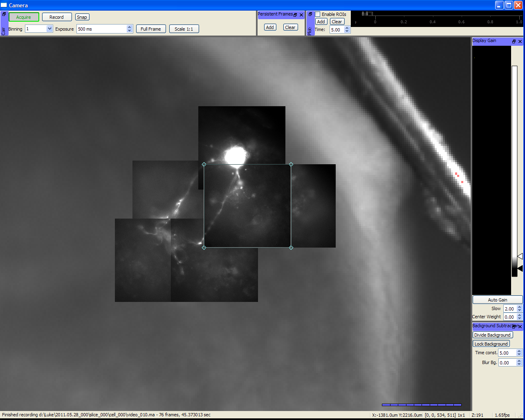525x420 pixels.
Task: Close the Persistent Frames panel
Action: point(301,15)
